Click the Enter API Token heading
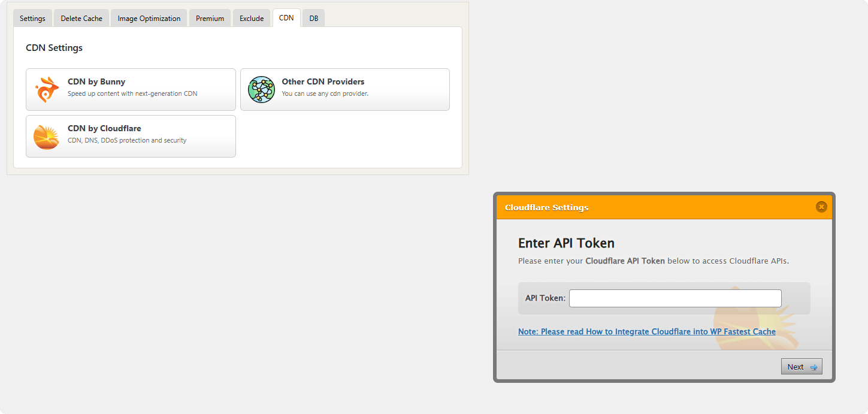Viewport: 868px width, 414px height. (x=566, y=243)
